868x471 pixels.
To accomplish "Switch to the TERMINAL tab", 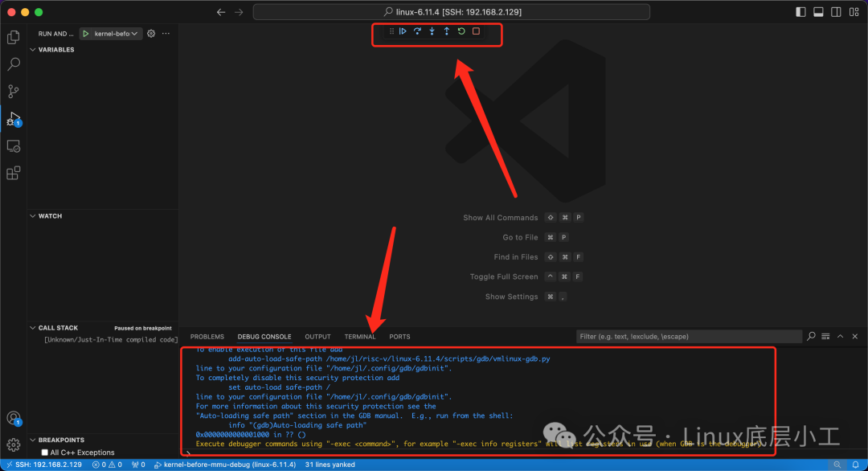I will click(x=360, y=337).
